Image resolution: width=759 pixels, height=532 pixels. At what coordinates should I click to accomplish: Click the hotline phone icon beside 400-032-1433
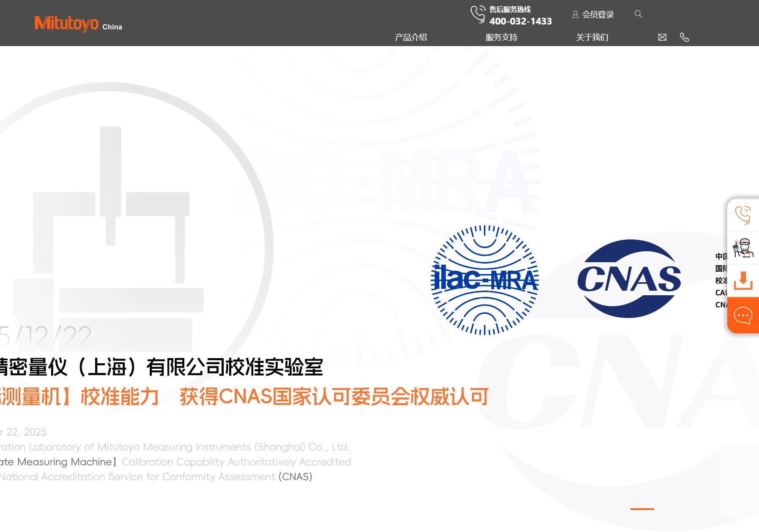[478, 14]
